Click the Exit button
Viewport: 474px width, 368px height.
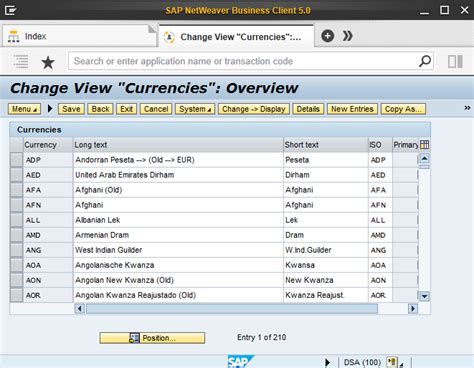[126, 109]
